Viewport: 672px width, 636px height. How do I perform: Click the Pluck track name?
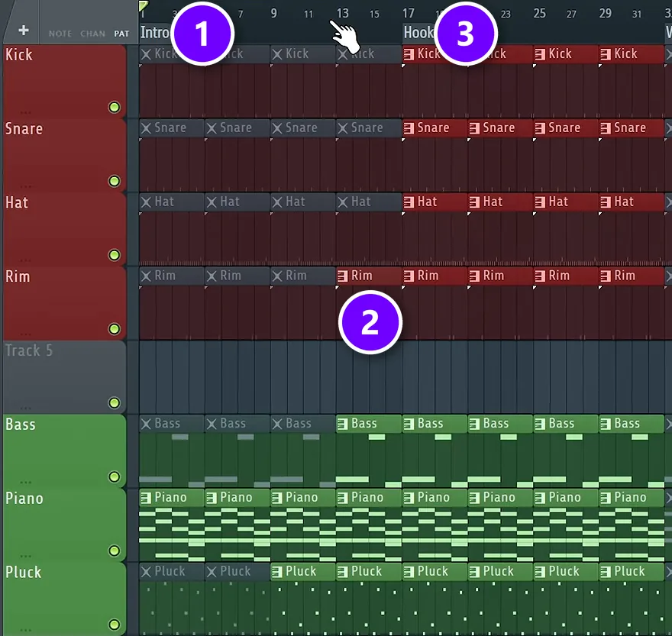point(24,572)
